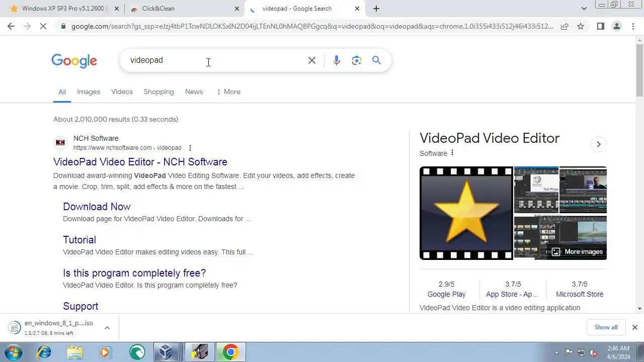Click the muted volume tray icon
The height and width of the screenshot is (362, 644).
[x=594, y=352]
